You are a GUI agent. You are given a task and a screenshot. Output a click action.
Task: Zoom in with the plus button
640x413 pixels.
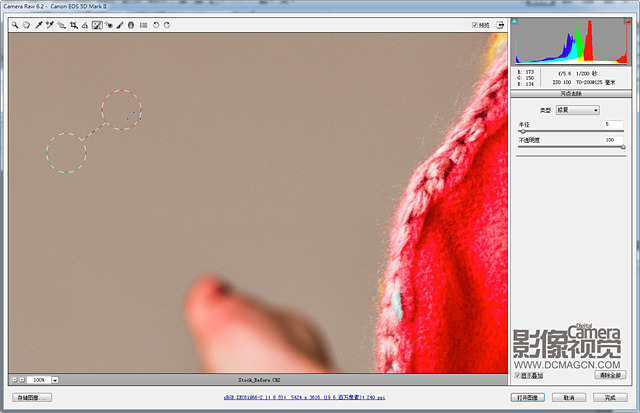click(x=22, y=380)
